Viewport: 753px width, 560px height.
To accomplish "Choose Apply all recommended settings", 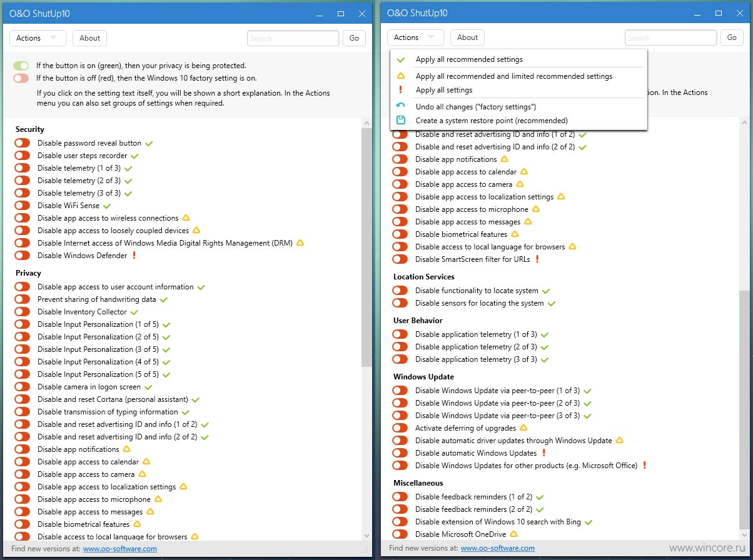I will click(x=518, y=59).
